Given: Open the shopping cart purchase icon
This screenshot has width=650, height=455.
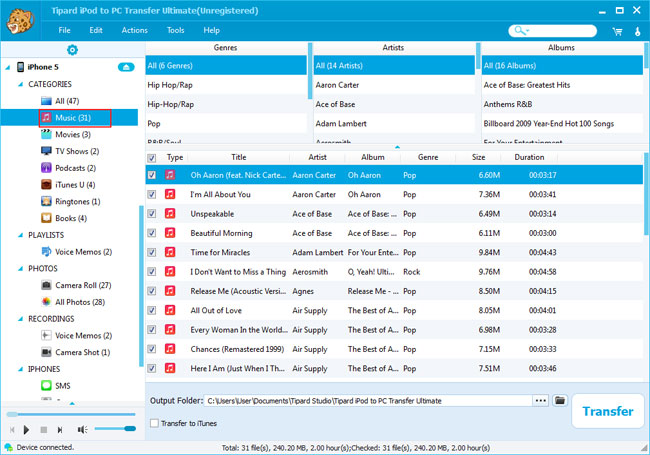Looking at the screenshot, I should (617, 31).
